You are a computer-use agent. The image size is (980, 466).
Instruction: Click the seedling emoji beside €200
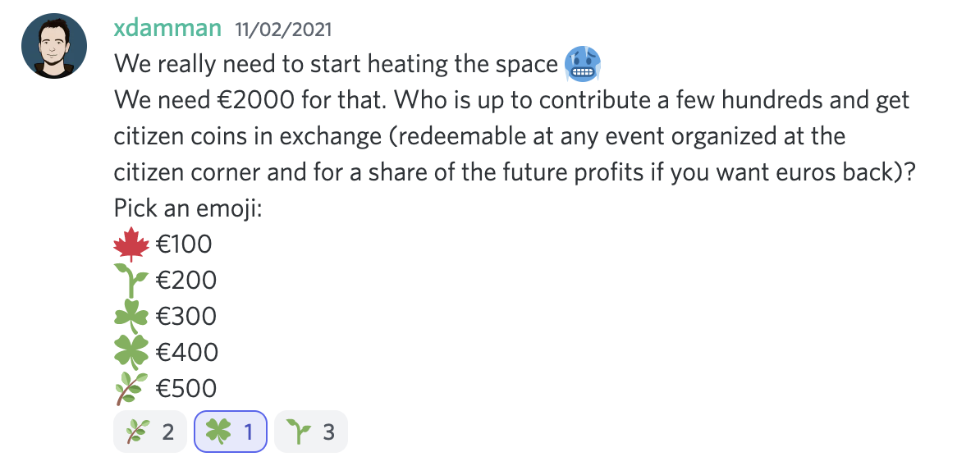coord(131,281)
